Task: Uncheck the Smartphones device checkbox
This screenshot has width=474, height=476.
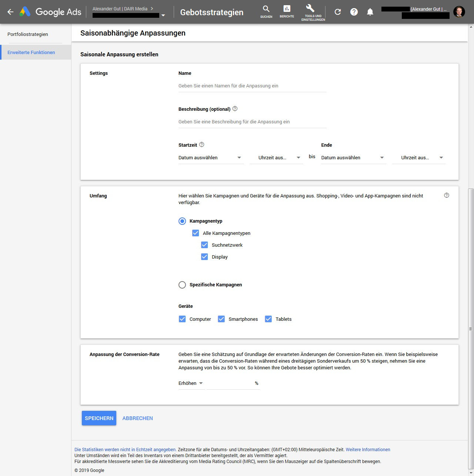Action: [221, 319]
